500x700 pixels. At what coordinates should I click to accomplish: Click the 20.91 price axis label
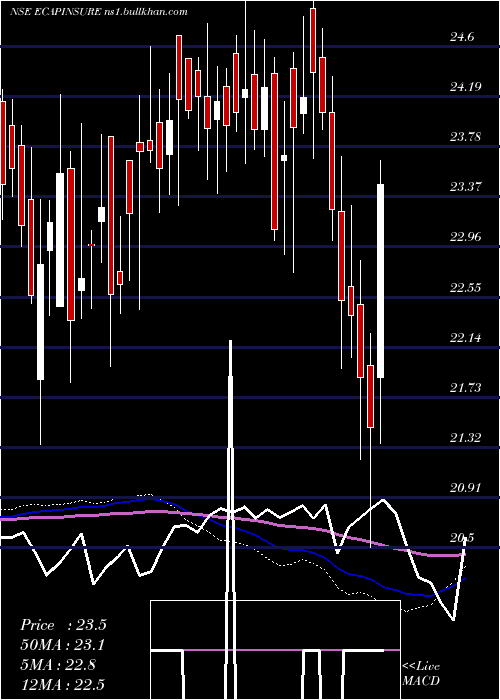(x=466, y=488)
